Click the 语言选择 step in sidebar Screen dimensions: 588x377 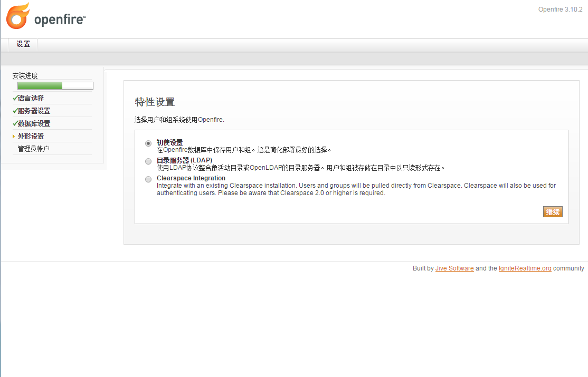click(31, 98)
